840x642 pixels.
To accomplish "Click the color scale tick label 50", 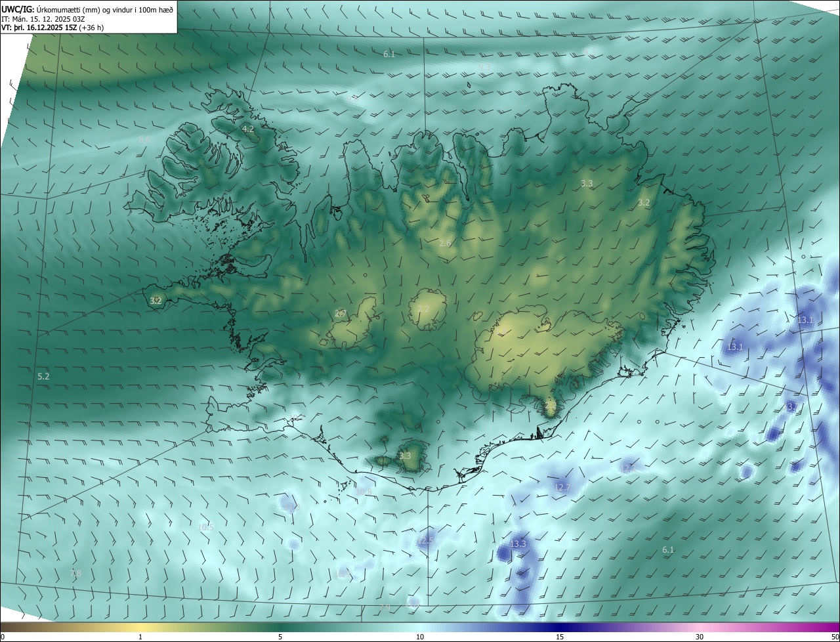I will (x=835, y=637).
